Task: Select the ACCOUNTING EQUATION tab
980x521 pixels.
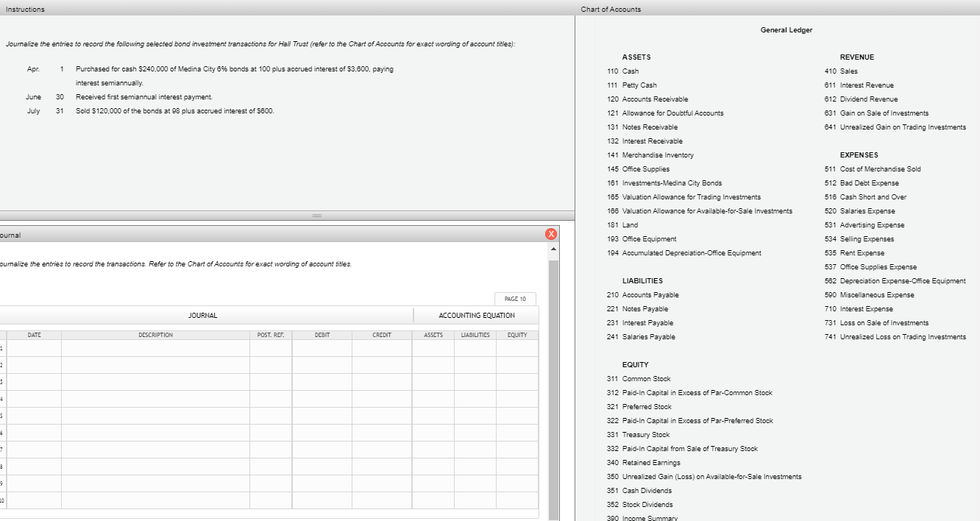Action: [x=477, y=315]
